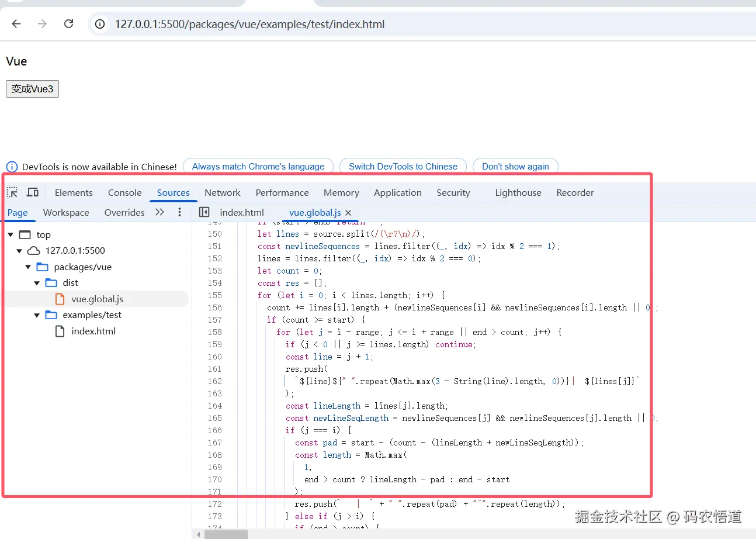The height and width of the screenshot is (539, 756).
Task: Click the examples/test folder icon
Action: tap(51, 315)
